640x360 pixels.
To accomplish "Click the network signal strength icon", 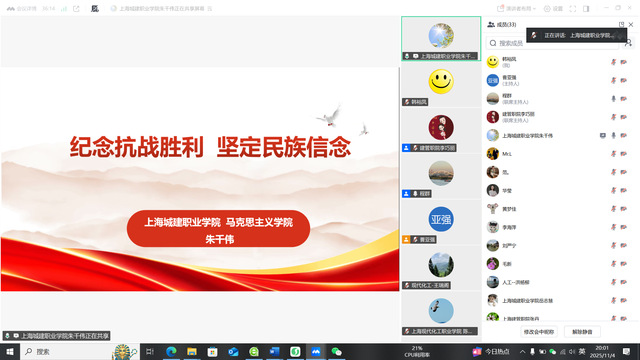I will [x=64, y=9].
